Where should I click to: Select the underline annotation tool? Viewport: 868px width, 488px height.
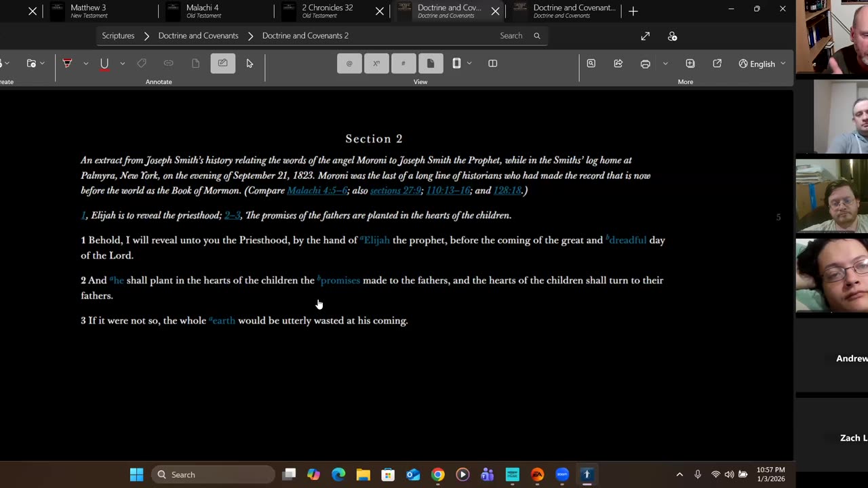coord(104,63)
